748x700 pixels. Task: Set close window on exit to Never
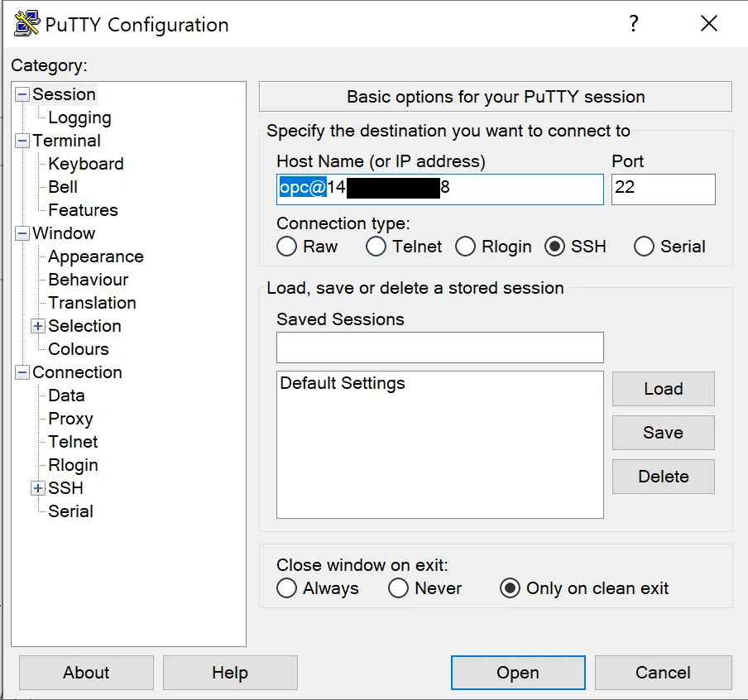399,588
